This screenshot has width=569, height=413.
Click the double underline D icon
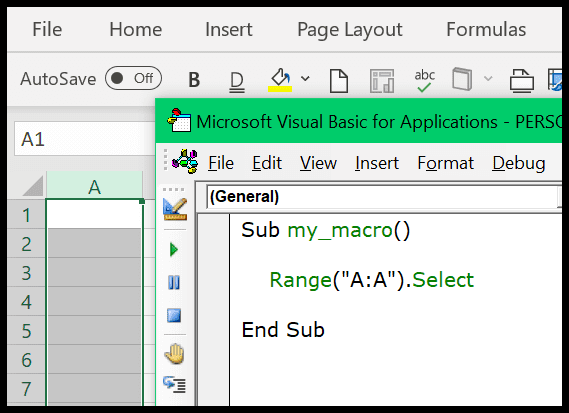pyautogui.click(x=237, y=81)
